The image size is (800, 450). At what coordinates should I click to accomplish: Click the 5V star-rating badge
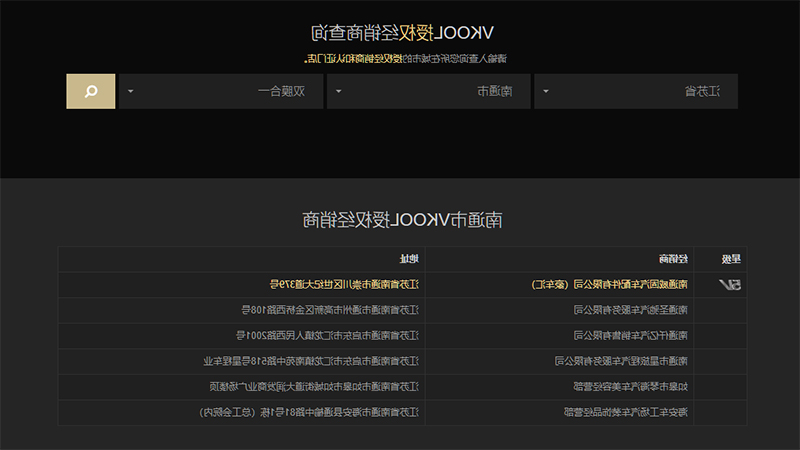click(x=730, y=285)
